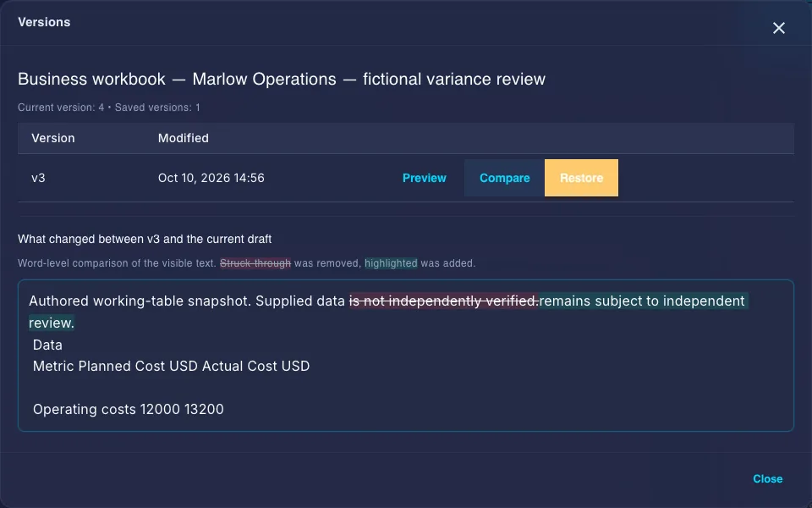Click the added 'remains subject to independent' text
This screenshot has width=812, height=508.
pyautogui.click(x=642, y=301)
